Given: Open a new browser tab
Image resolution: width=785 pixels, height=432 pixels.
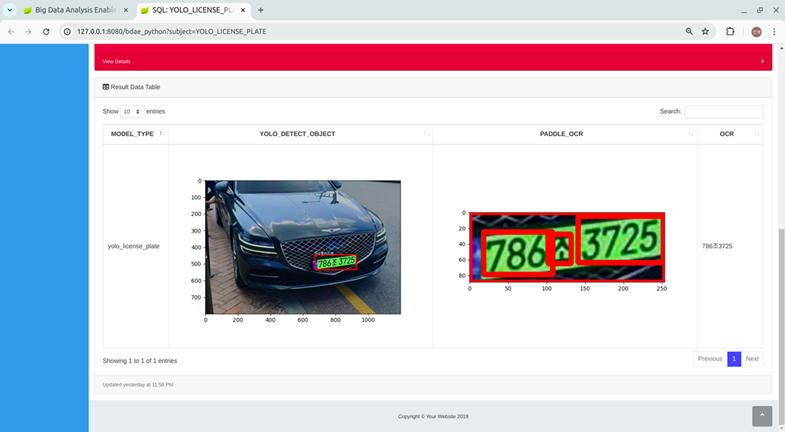Looking at the screenshot, I should tap(261, 10).
